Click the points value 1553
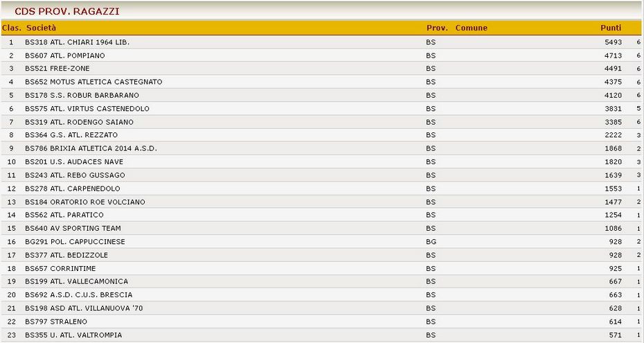644x343 pixels. click(614, 188)
